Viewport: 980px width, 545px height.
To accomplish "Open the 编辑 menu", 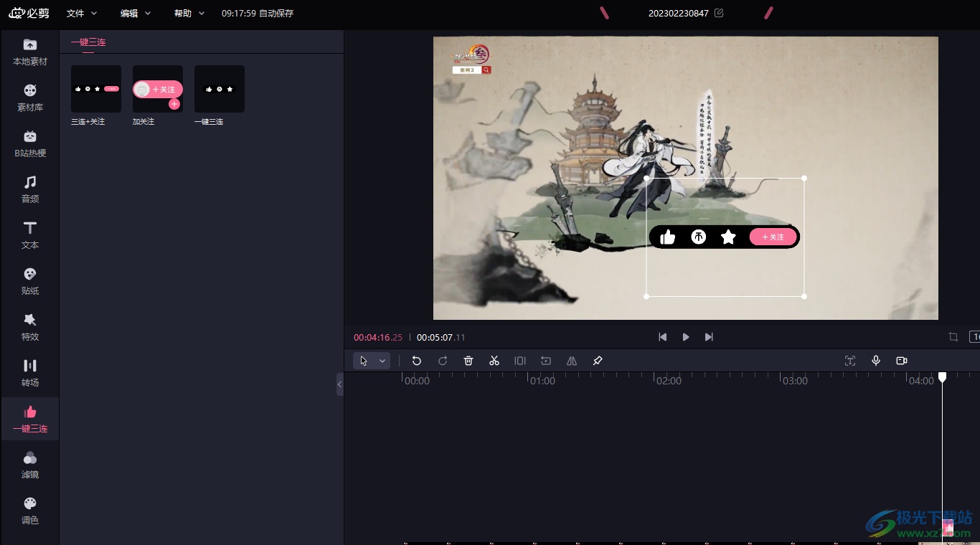I will tap(136, 13).
